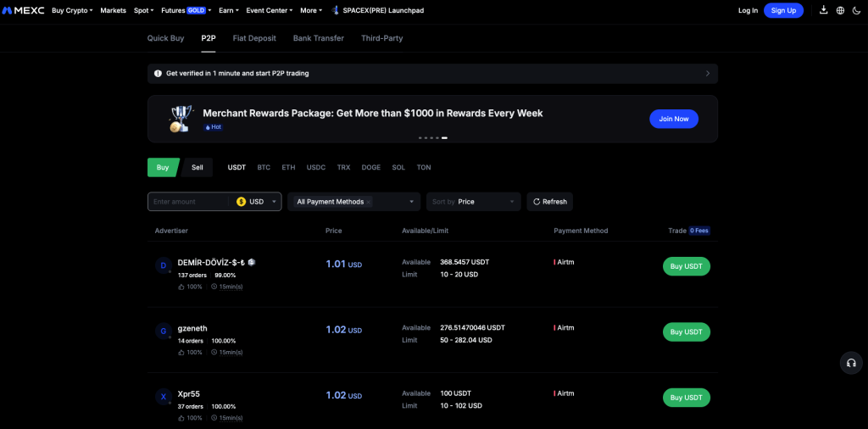Viewport: 868px width, 429px height.
Task: Open advertiser name Xpr55
Action: (188, 394)
